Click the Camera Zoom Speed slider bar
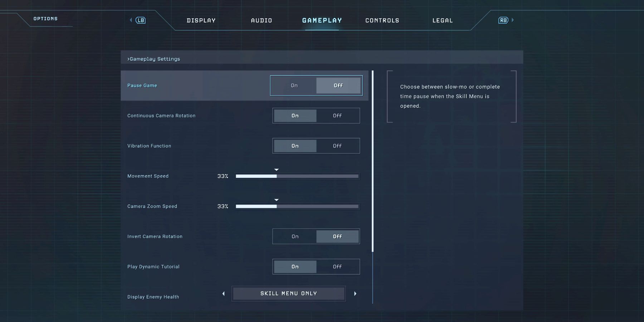The width and height of the screenshot is (644, 322). point(297,206)
